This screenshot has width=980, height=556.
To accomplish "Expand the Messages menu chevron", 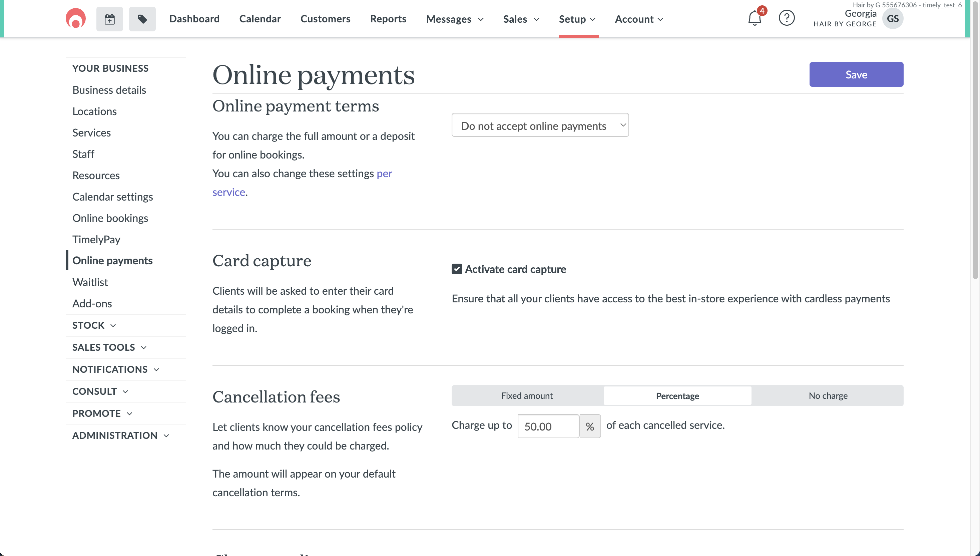I will [481, 19].
